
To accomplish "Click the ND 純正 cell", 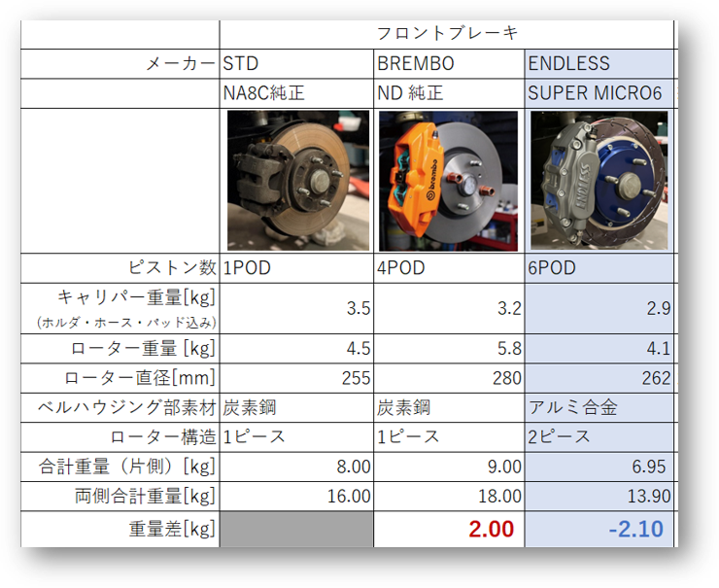I will pos(449,93).
